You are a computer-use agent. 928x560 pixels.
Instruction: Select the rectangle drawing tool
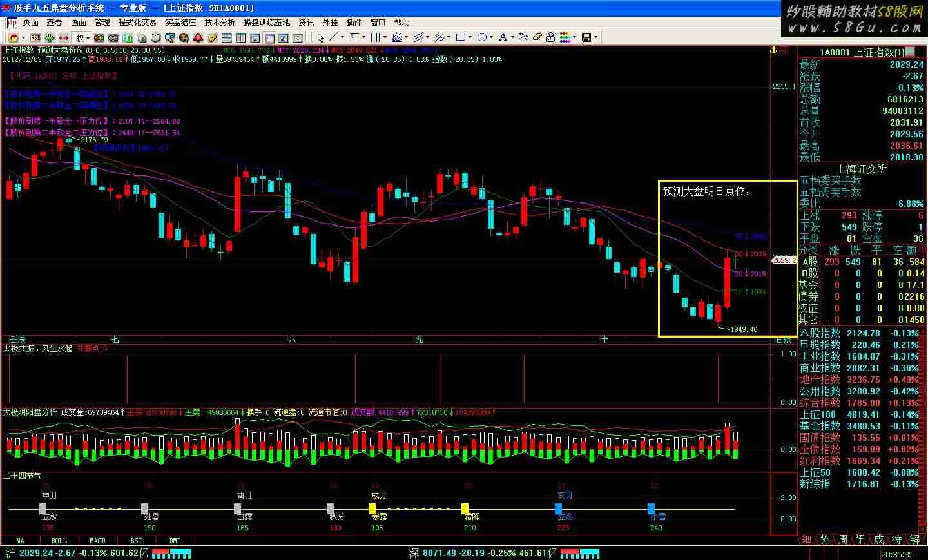[461, 37]
